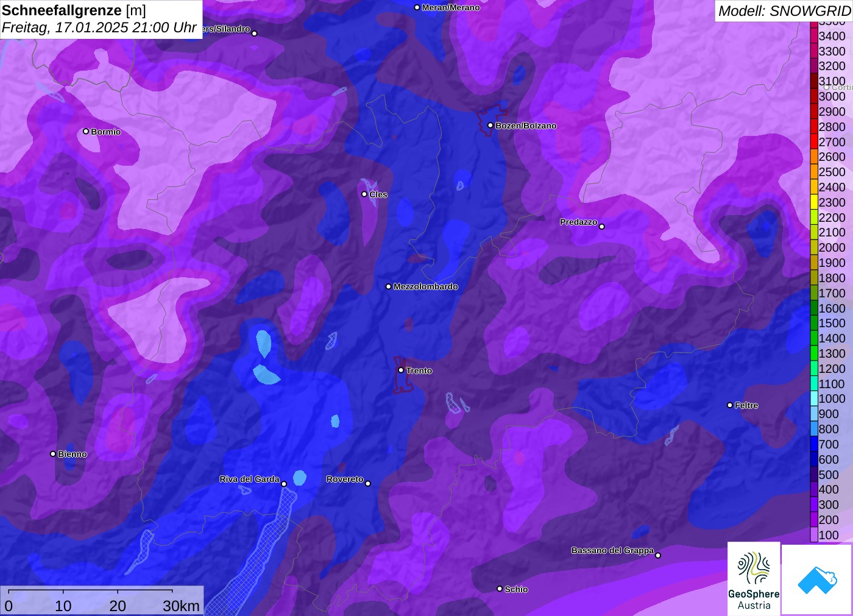Pick the 300 m legend color swatch
Image resolution: width=853 pixels, height=616 pixels.
coord(814,504)
